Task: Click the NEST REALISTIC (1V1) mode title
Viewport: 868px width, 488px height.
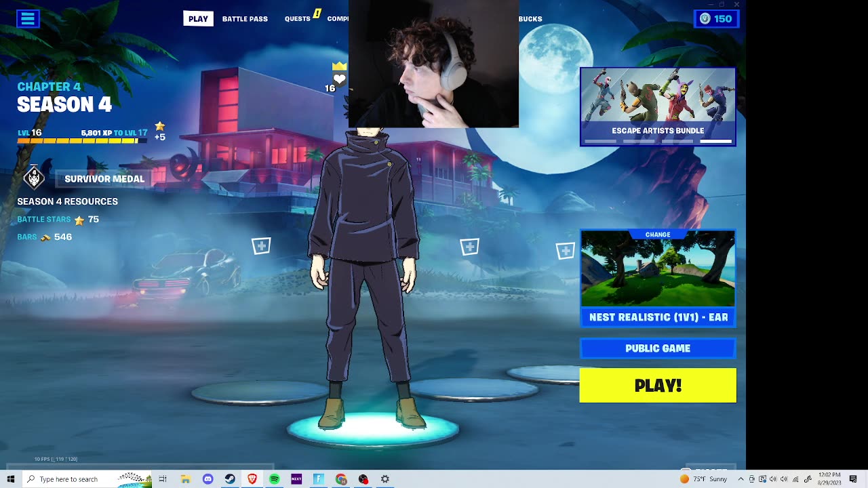Action: pos(658,317)
